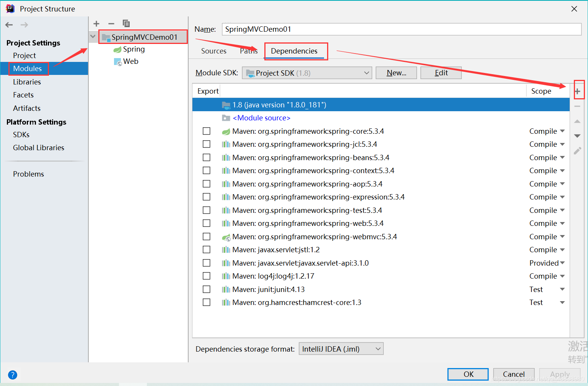Click IntelliJ logo in title bar

[10, 8]
